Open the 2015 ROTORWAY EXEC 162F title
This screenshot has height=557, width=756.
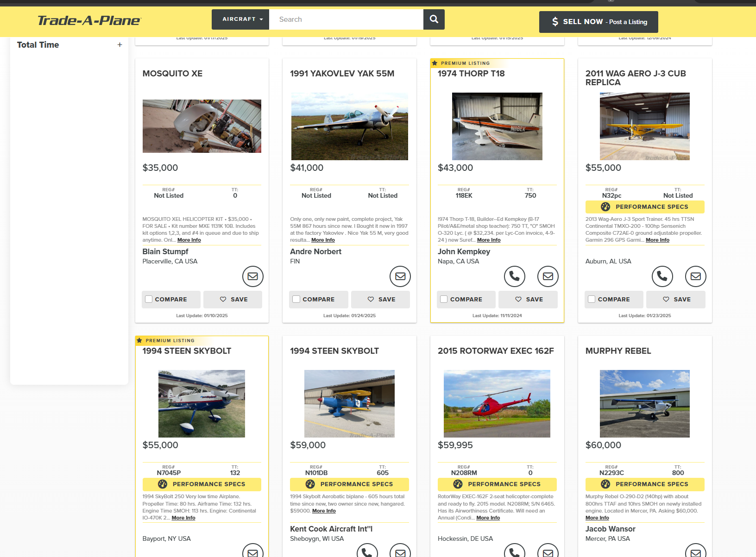[496, 351]
